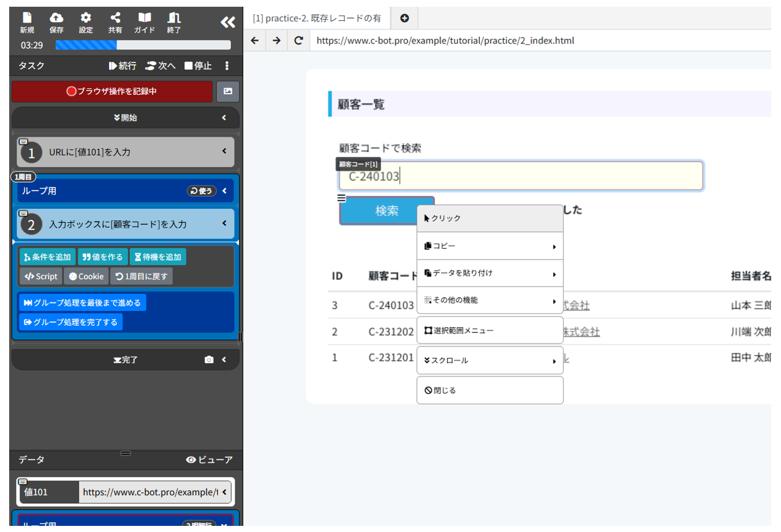
Task: Open a new browser tab with plus icon
Action: pos(404,18)
